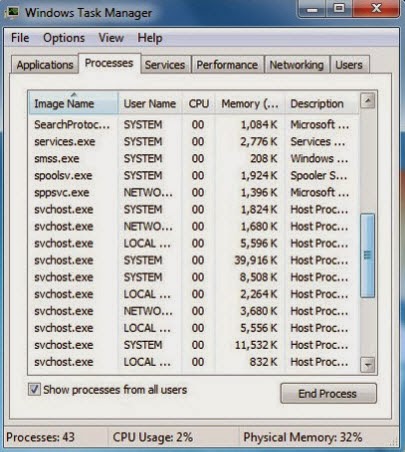This screenshot has width=405, height=452.
Task: Switch to the Users tab
Action: tap(349, 65)
